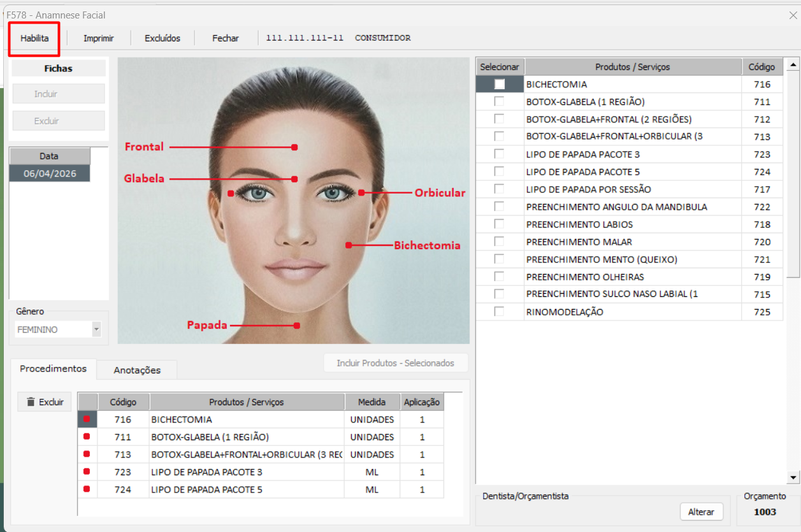Viewport: 801px width, 532px height.
Task: Check BOTOX-GLABELA (1 REGIÃO) checkbox
Action: click(x=499, y=101)
